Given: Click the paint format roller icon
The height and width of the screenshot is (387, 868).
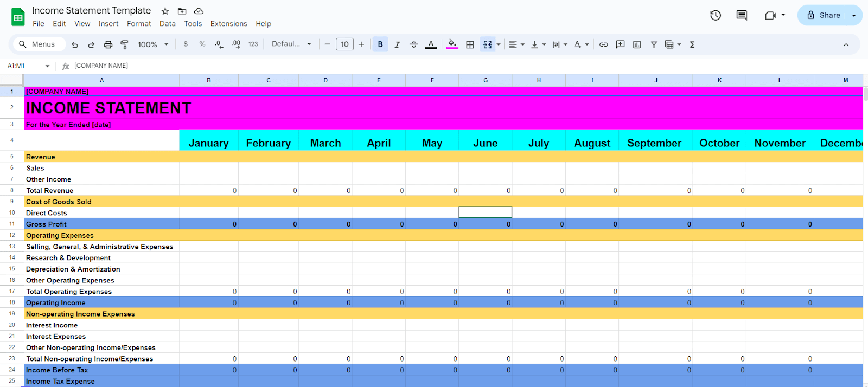Looking at the screenshot, I should (x=124, y=44).
